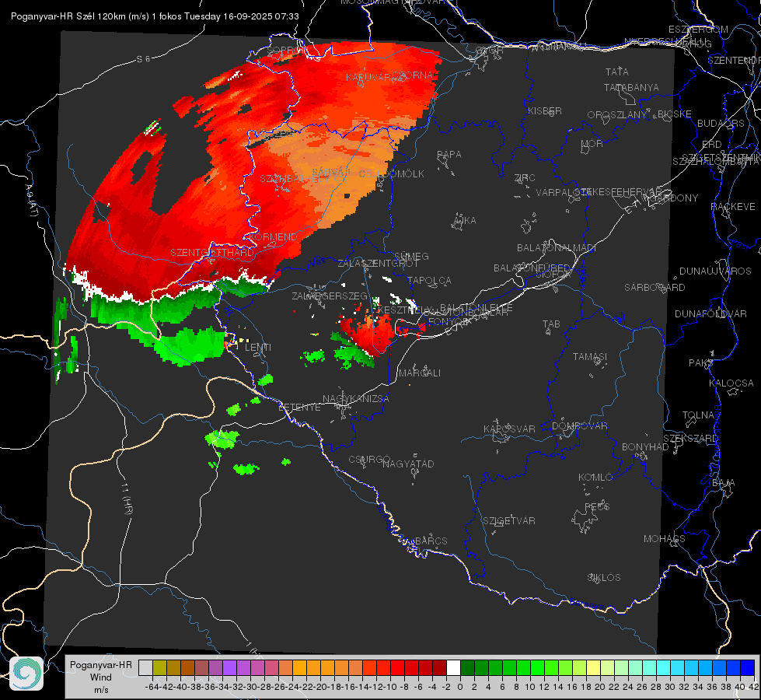Click the BALATONALMADI city label

(x=557, y=248)
